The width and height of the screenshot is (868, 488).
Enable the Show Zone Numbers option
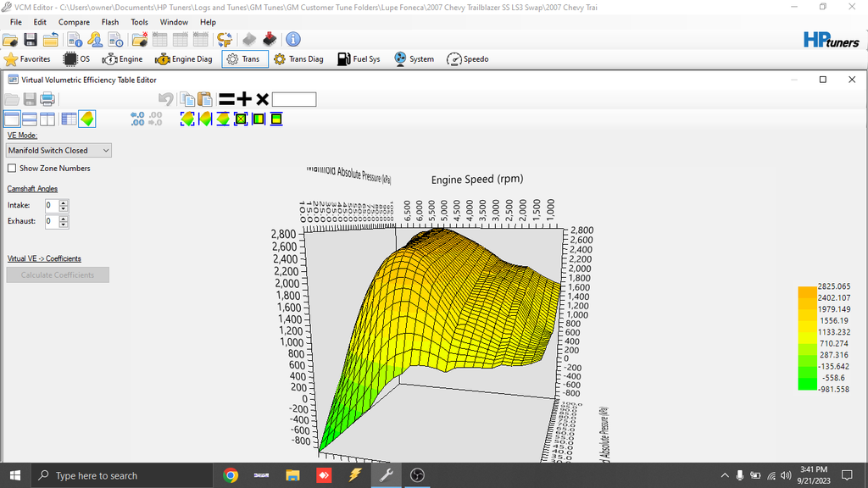tap(12, 168)
